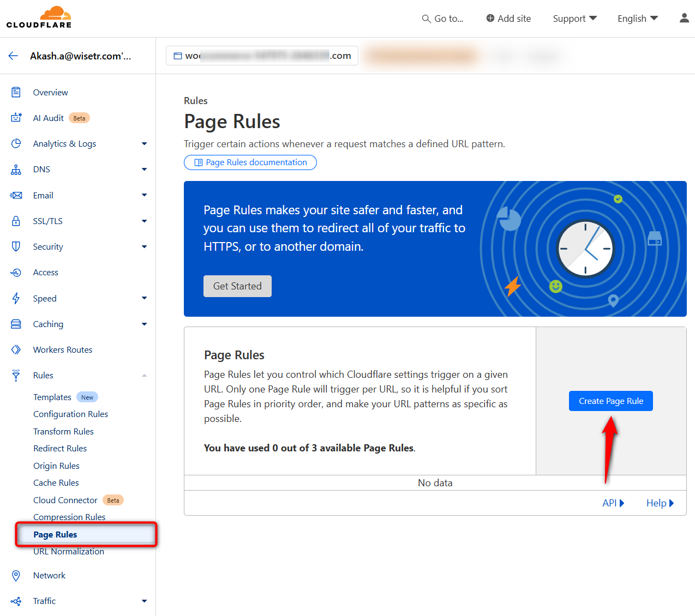The width and height of the screenshot is (695, 616).
Task: Collapse the Rules submenu arrow
Action: coord(144,375)
